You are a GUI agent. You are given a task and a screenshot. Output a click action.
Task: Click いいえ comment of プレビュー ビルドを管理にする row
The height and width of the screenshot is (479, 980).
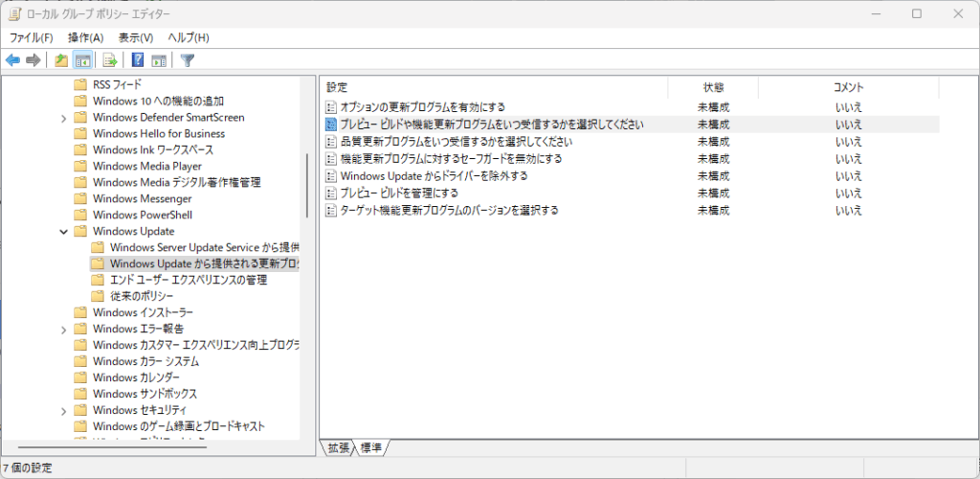pyautogui.click(x=849, y=193)
